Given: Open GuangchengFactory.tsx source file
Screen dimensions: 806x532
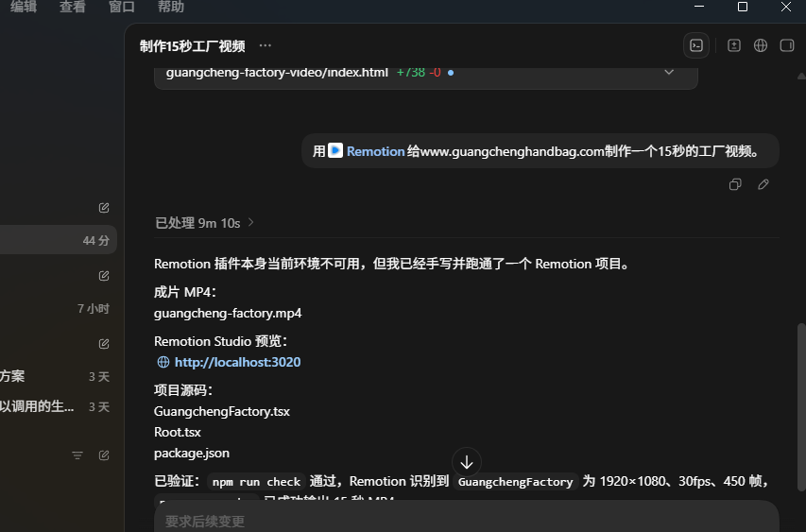Looking at the screenshot, I should click(221, 411).
